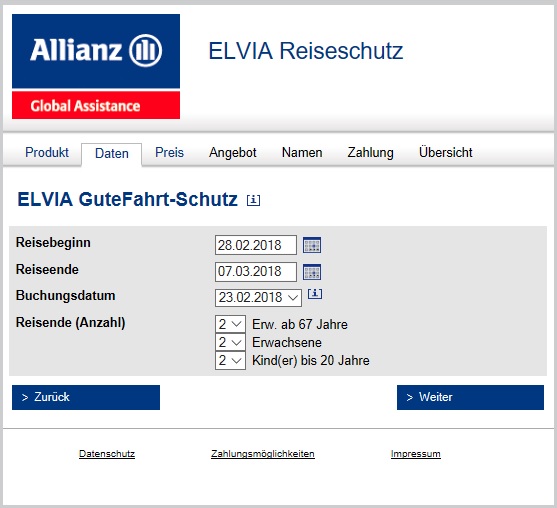This screenshot has height=508, width=557.
Task: Click into the Reisebeginn date field
Action: pyautogui.click(x=256, y=245)
